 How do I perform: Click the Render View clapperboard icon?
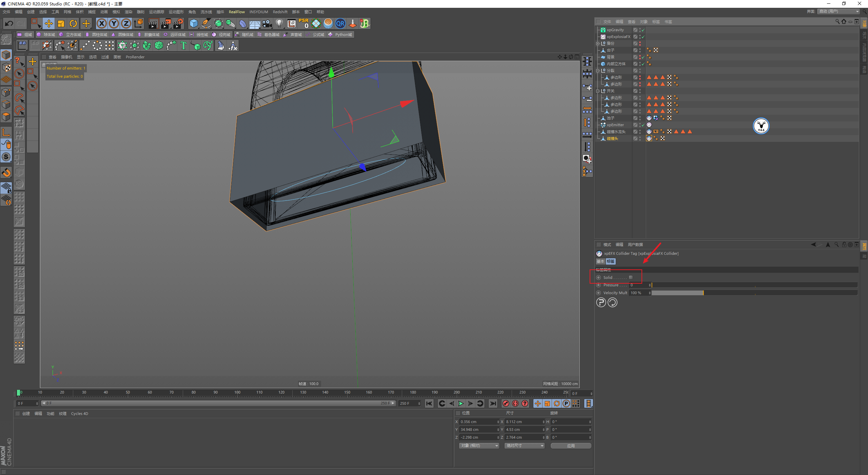click(153, 23)
